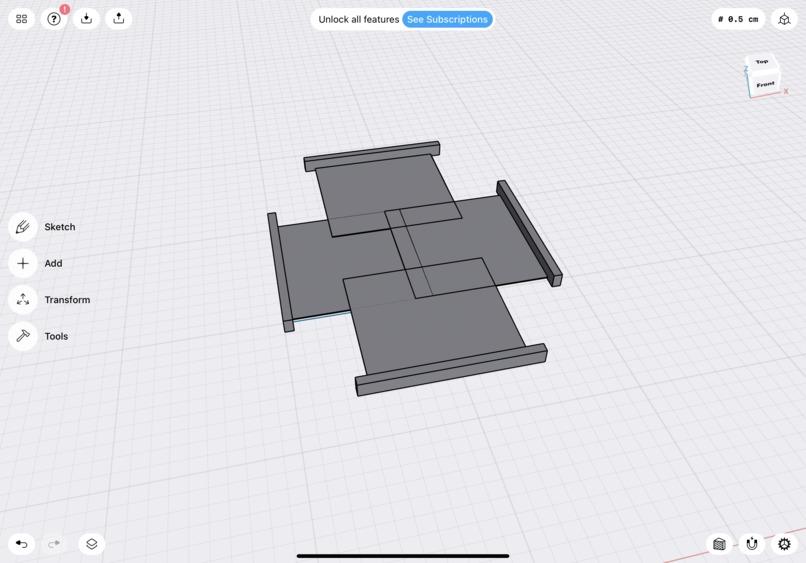Open the Transform tool icon
Screen dimensions: 806x563
pos(23,300)
